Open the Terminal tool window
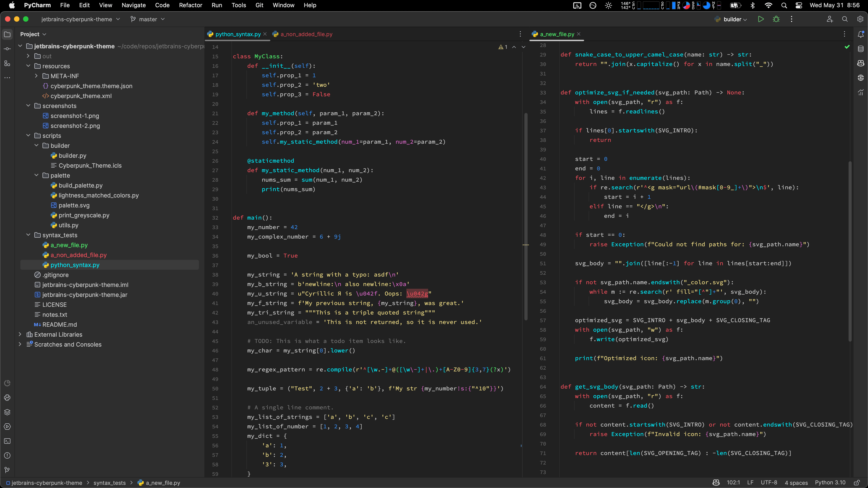868x488 pixels. click(7, 441)
